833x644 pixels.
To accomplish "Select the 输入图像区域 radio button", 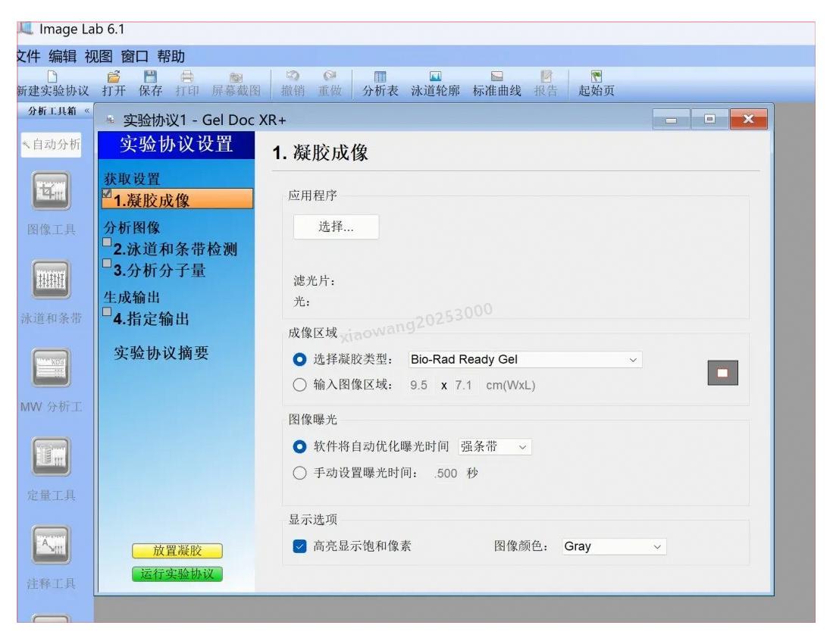I will click(x=299, y=384).
